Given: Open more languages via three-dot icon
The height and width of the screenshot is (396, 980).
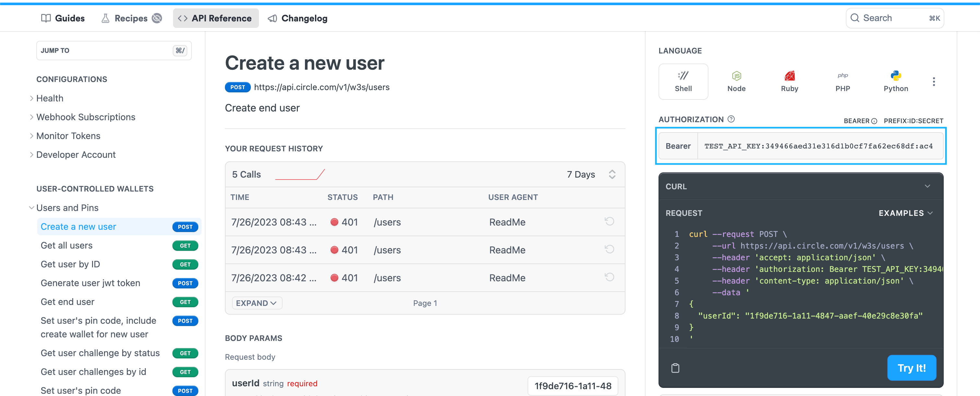Looking at the screenshot, I should 933,81.
